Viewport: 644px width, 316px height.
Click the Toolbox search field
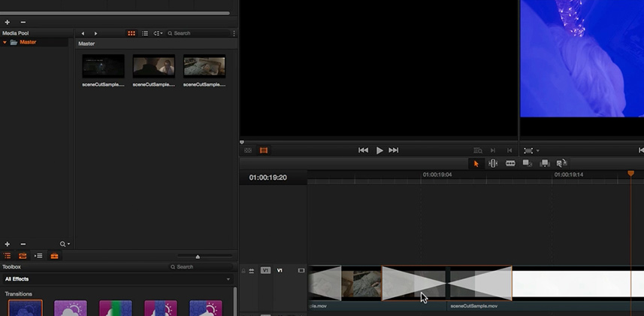point(201,267)
